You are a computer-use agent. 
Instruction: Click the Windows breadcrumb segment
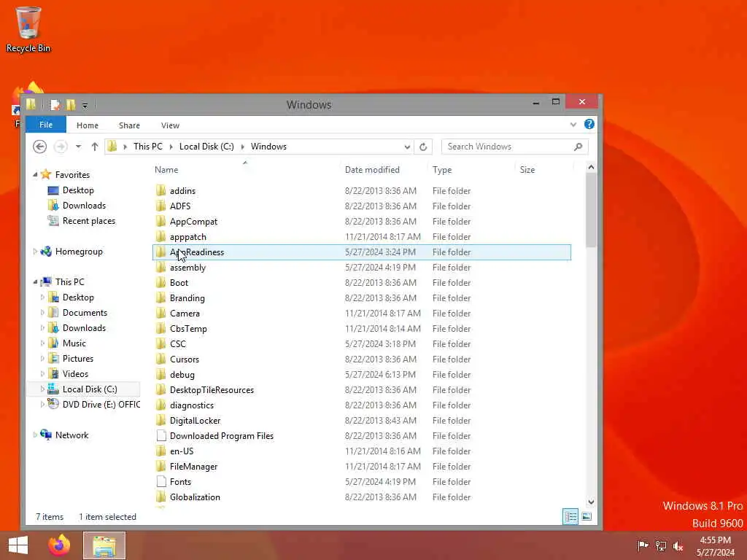268,147
